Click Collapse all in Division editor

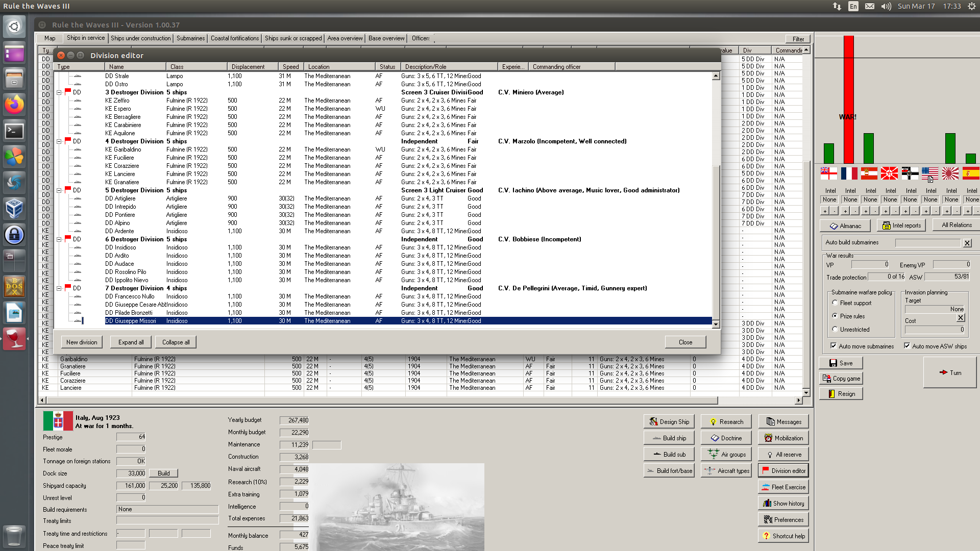[x=176, y=342]
